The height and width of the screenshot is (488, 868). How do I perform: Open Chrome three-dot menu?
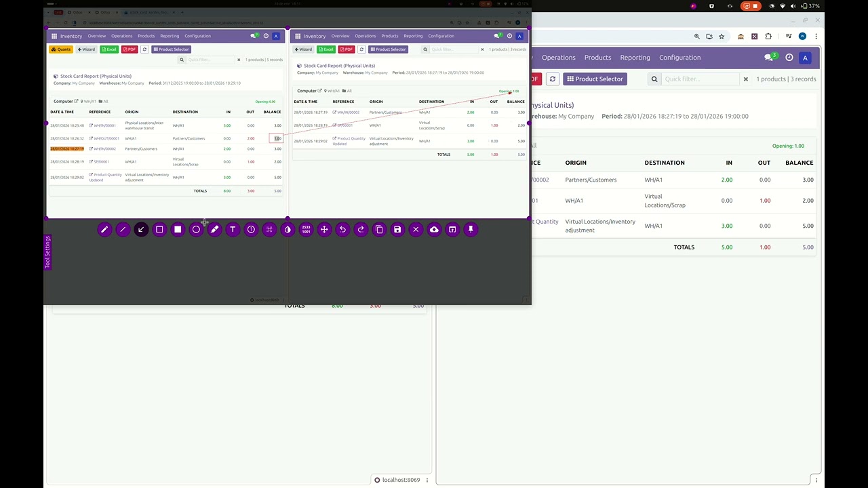(816, 37)
